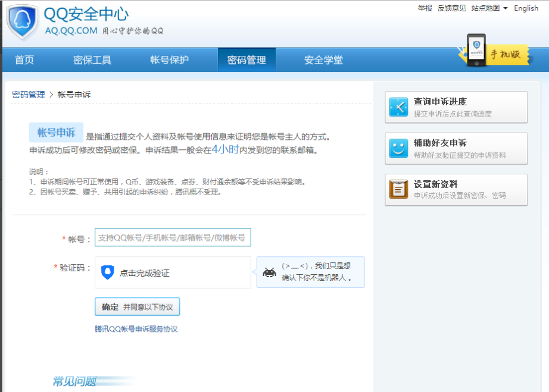Open the 安全学堂 section
The image size is (549, 392).
323,59
